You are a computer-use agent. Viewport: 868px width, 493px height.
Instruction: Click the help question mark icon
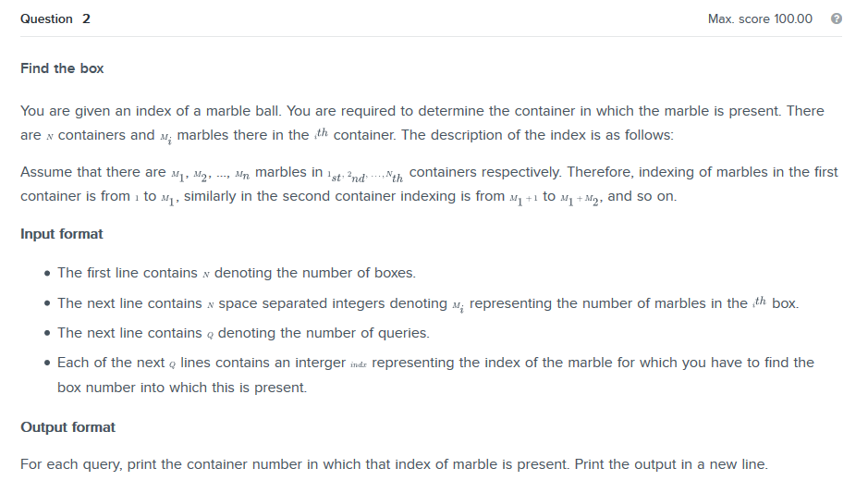point(837,18)
